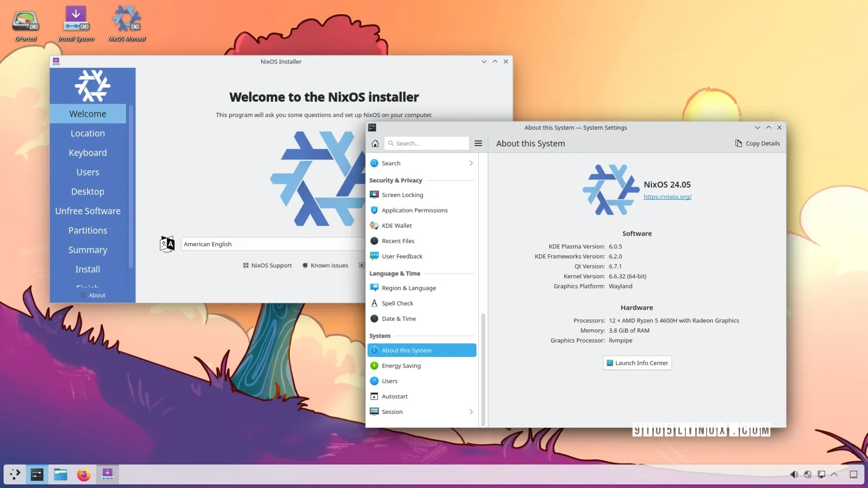This screenshot has height=488, width=868.
Task: Expand the Search category chevron
Action: (x=471, y=163)
